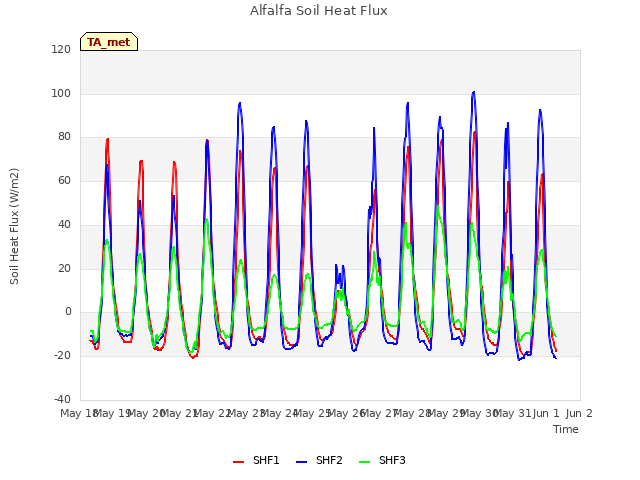The height and width of the screenshot is (480, 640).
Task: Click the Soil Heat Flux (W/m2) axis label
Action: pos(14,226)
